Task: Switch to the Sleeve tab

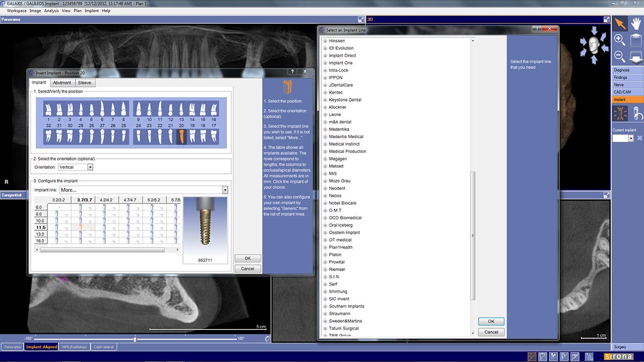Action: (85, 82)
